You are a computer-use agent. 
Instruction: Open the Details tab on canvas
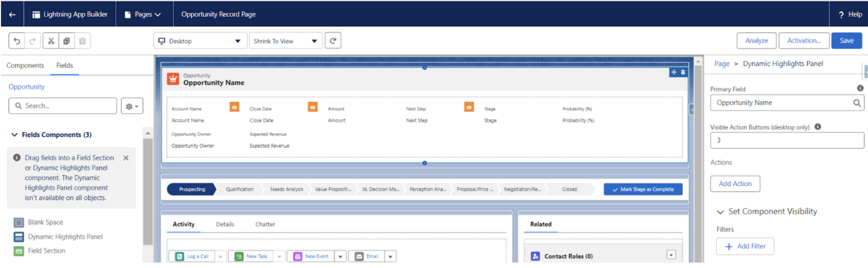point(225,224)
